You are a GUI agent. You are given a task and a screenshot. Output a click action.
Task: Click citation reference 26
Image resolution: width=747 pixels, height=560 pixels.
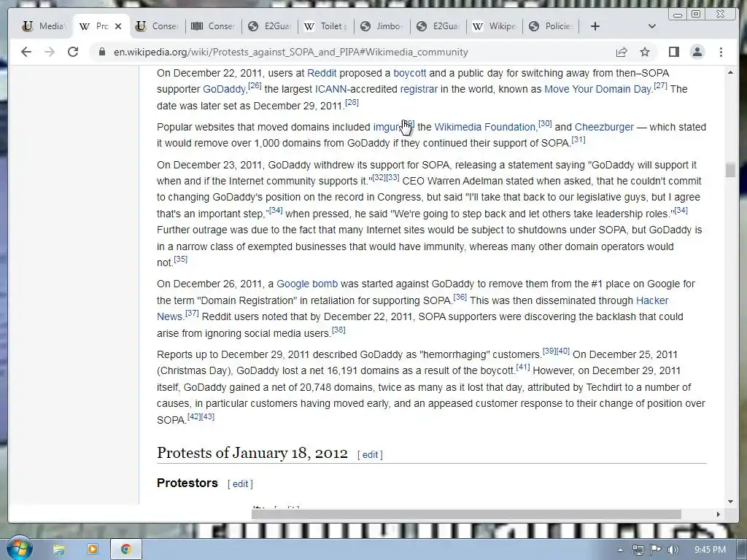[255, 86]
